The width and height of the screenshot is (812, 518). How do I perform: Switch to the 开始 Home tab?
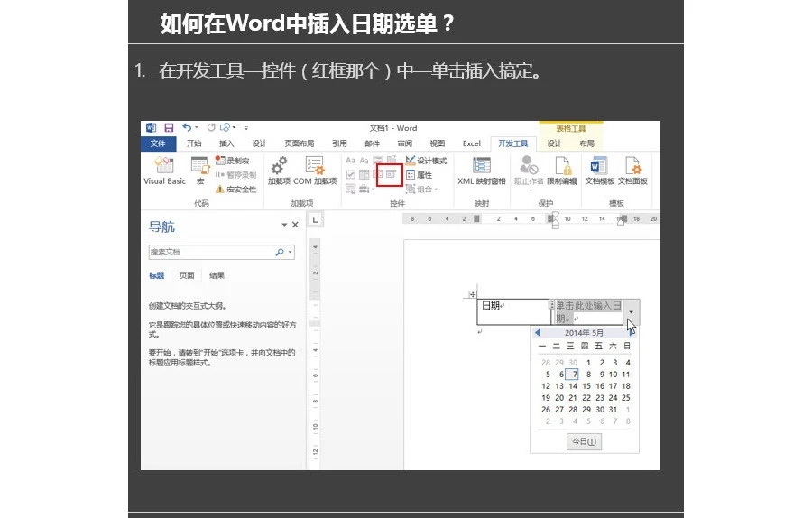[x=194, y=143]
